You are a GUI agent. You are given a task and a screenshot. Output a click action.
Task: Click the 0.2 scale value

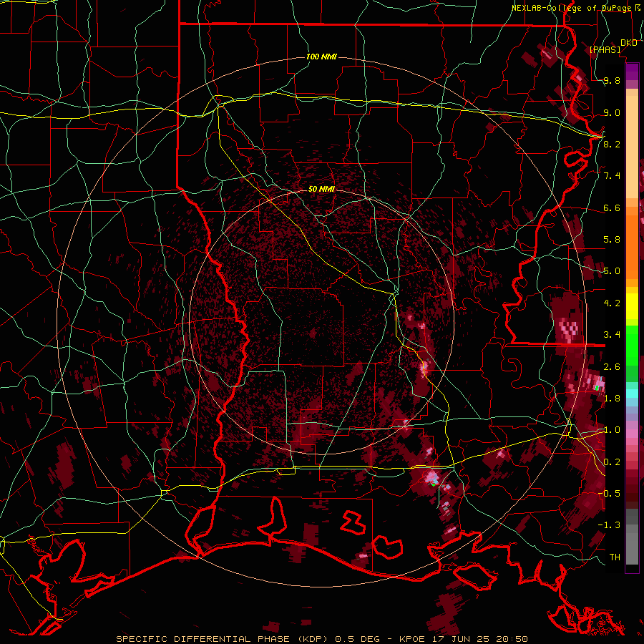(612, 462)
